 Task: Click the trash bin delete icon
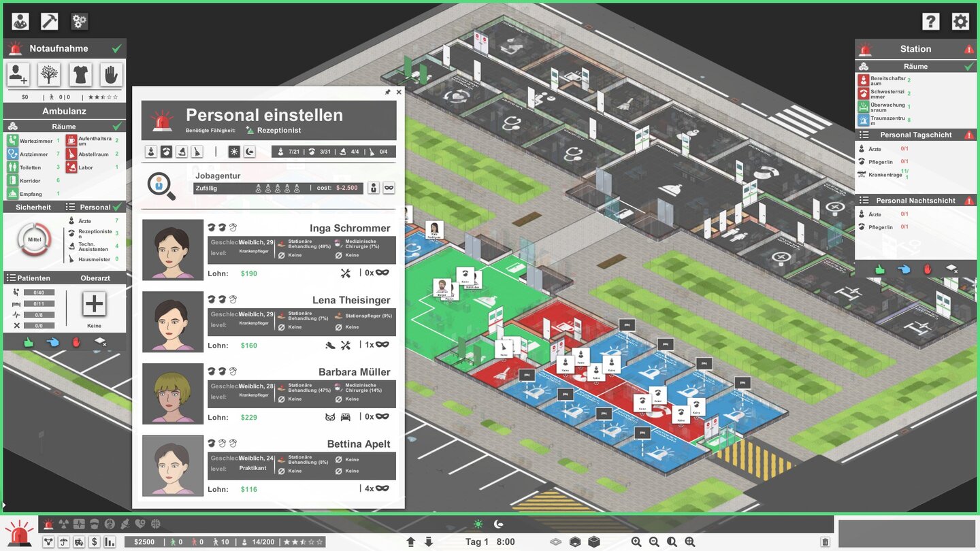(x=826, y=542)
